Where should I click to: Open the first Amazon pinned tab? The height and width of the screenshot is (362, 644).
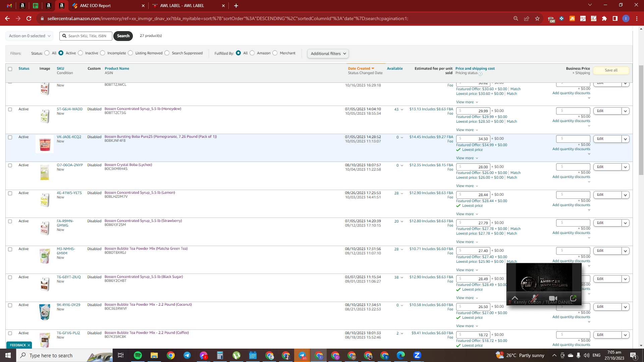[x=22, y=5]
